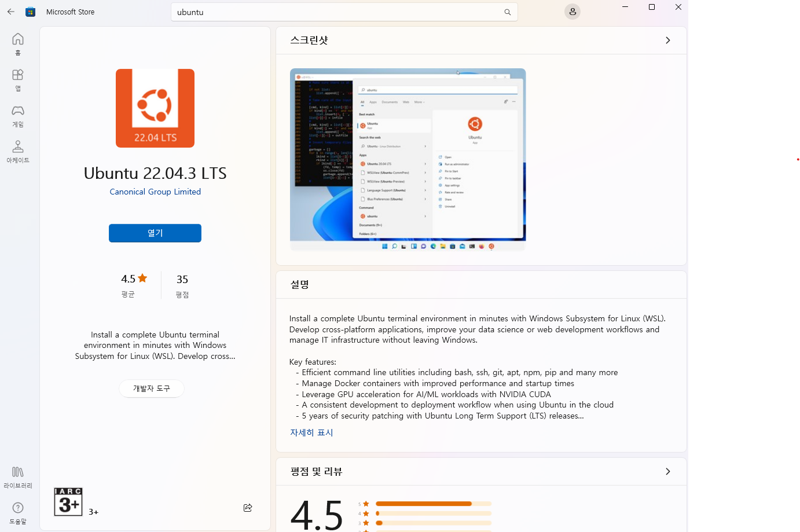Click the short description under ratings
This screenshot has width=800, height=532.
pos(155,346)
